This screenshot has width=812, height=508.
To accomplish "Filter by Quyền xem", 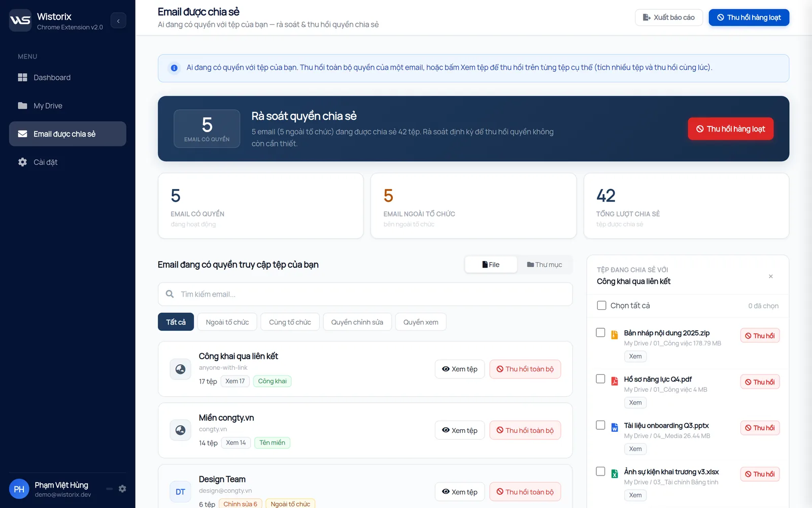I will tap(421, 322).
